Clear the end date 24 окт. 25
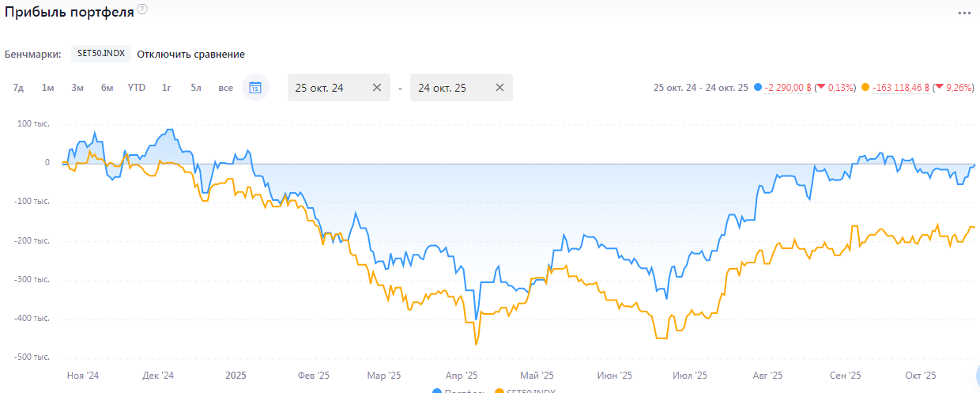Viewport: 980px width, 393px height. tap(499, 88)
